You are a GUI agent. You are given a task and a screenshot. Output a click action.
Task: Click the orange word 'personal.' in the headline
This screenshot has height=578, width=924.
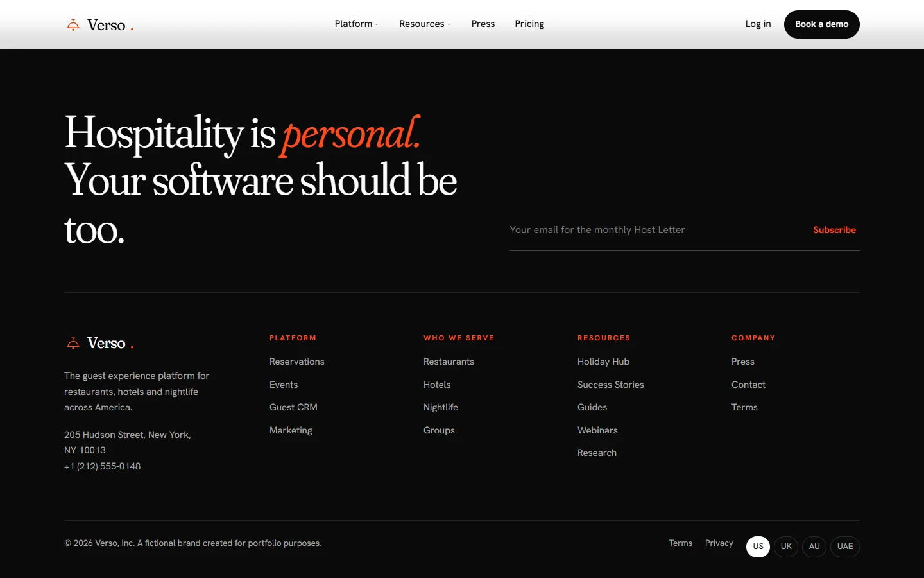click(351, 134)
